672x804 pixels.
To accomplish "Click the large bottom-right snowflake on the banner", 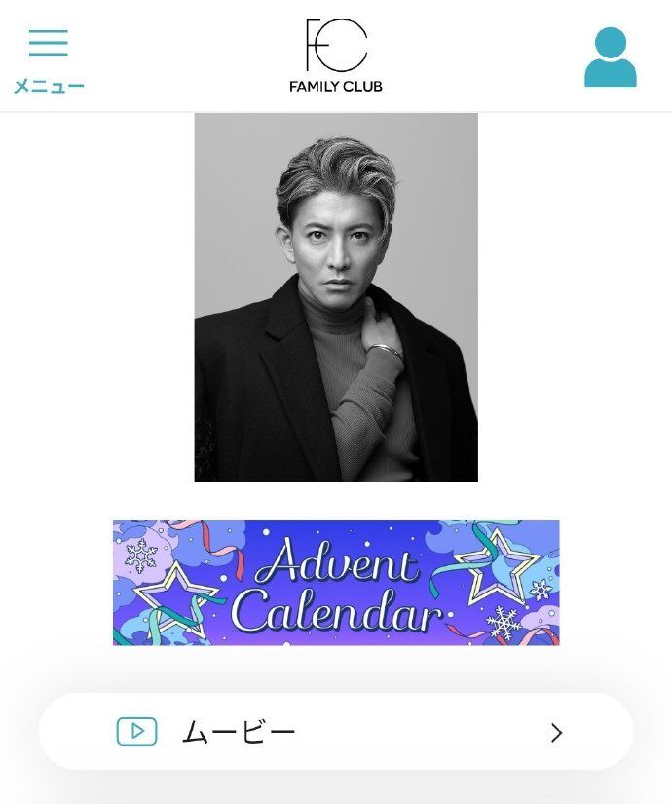I will (504, 623).
